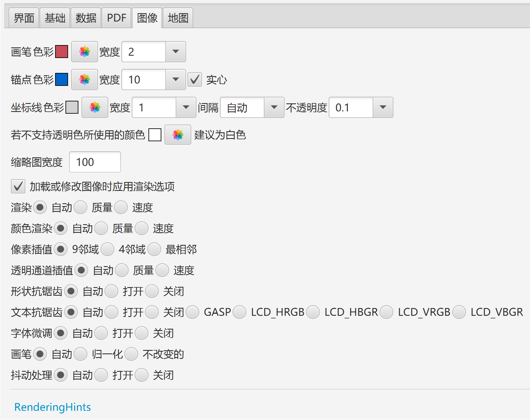The width and height of the screenshot is (530, 420).
Task: Select 关闭 for 文本抗锯齿
Action: coord(152,312)
